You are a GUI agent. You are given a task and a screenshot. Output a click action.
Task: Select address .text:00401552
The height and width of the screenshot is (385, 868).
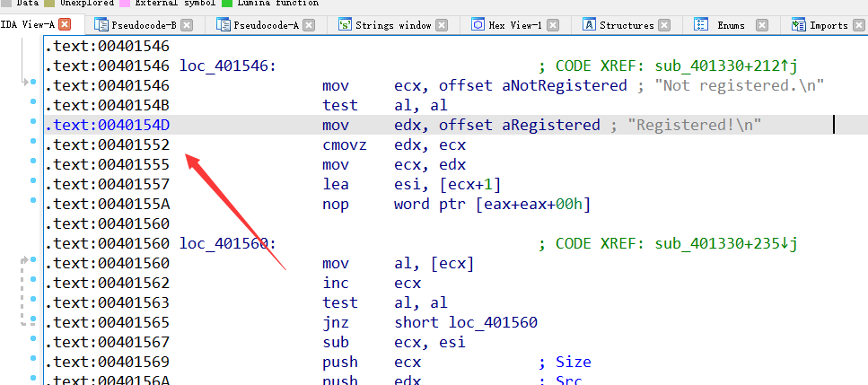pos(107,144)
